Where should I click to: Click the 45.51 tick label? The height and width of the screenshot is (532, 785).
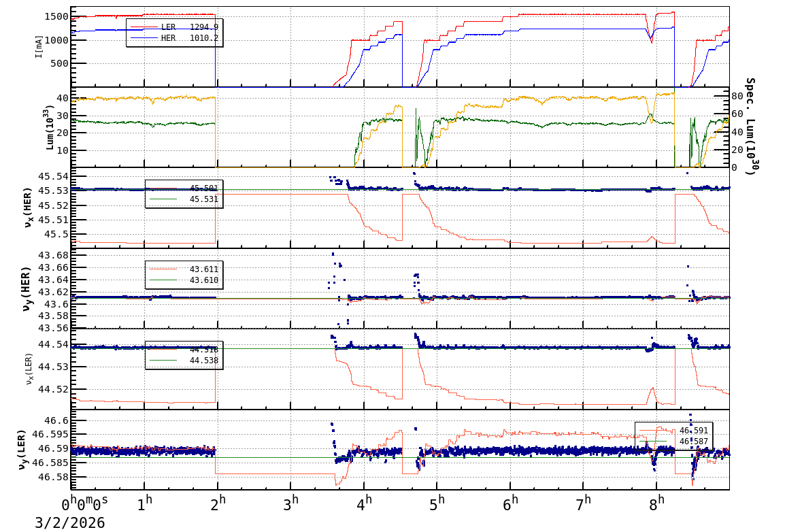click(x=54, y=220)
